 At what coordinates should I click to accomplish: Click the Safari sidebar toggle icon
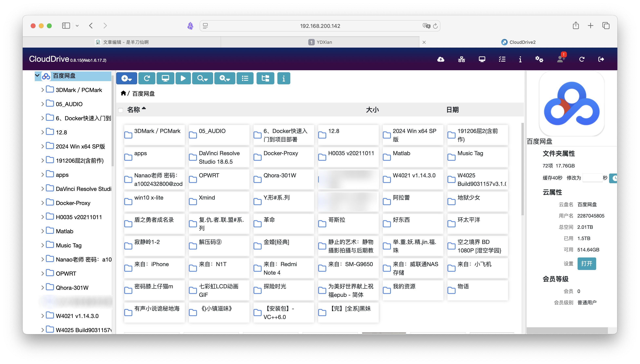click(66, 25)
